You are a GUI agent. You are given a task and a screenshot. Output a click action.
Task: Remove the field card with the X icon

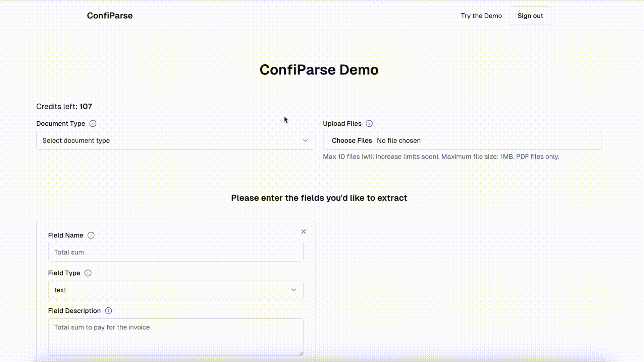click(x=304, y=232)
